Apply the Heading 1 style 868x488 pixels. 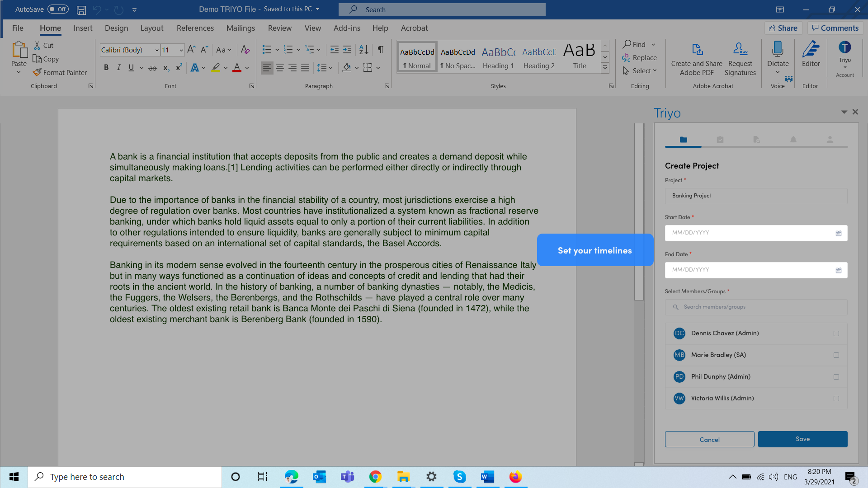[x=498, y=57]
